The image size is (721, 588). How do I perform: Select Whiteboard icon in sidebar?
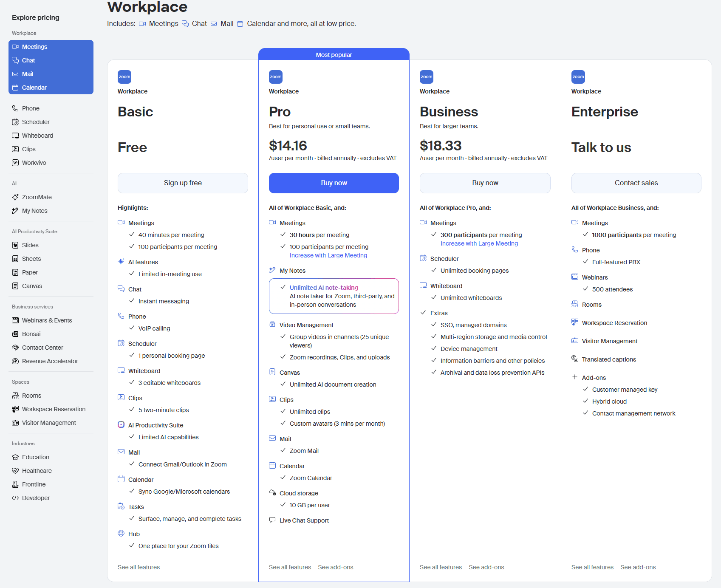pyautogui.click(x=15, y=136)
